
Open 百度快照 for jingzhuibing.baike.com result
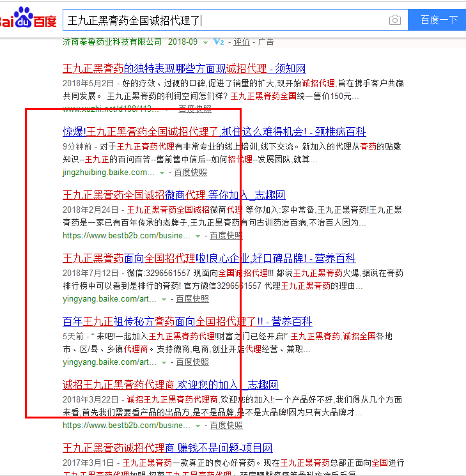[x=190, y=173]
